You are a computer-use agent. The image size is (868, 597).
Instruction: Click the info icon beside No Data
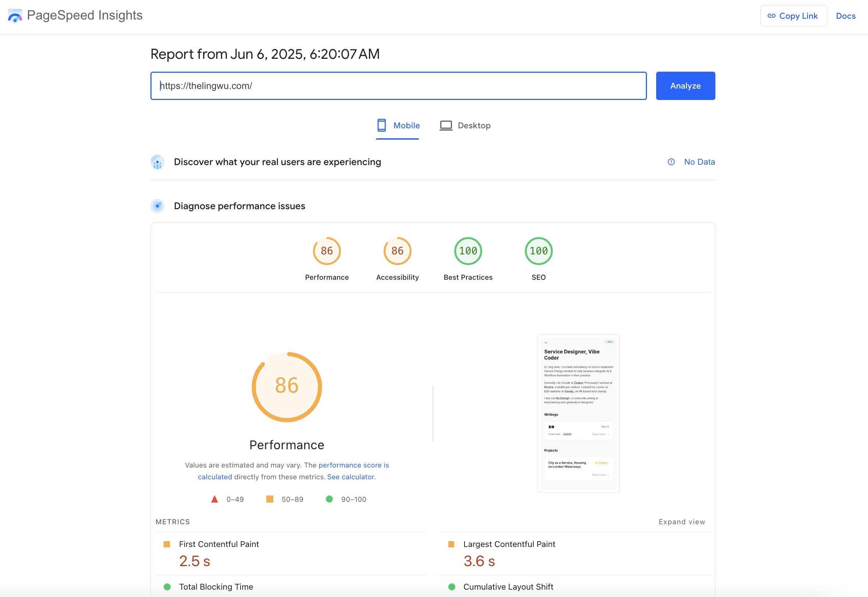671,162
